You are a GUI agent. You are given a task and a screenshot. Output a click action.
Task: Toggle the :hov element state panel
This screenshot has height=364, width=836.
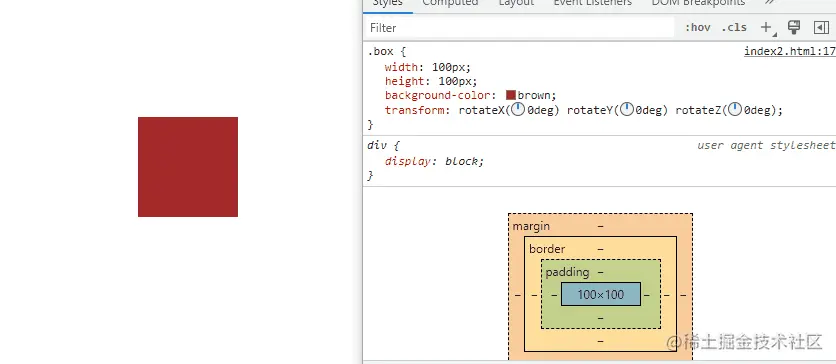(x=697, y=28)
